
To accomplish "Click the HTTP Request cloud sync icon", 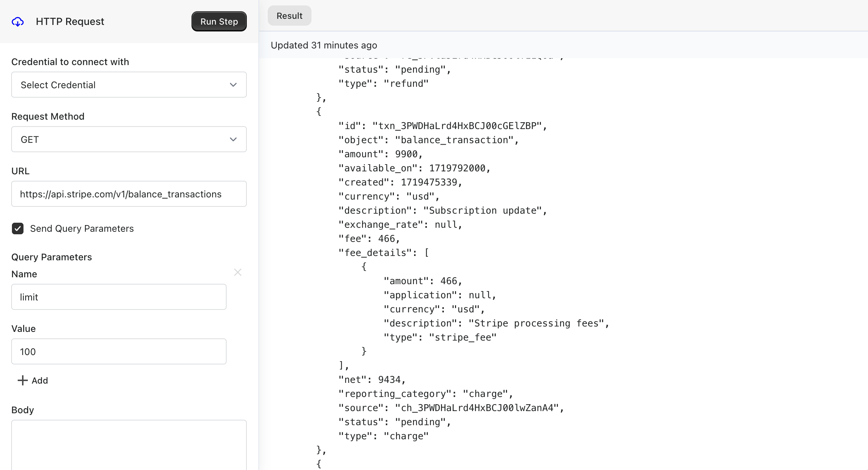I will click(x=17, y=22).
